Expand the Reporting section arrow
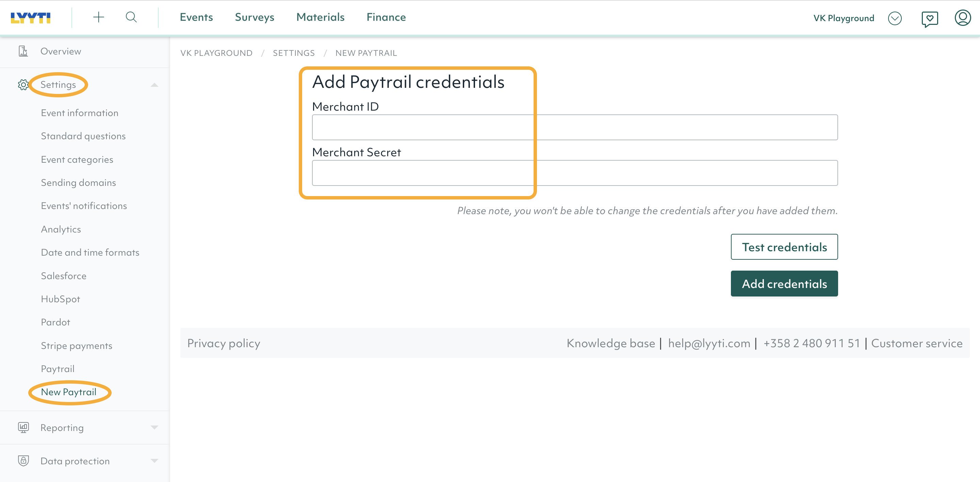This screenshot has width=980, height=482. tap(154, 427)
